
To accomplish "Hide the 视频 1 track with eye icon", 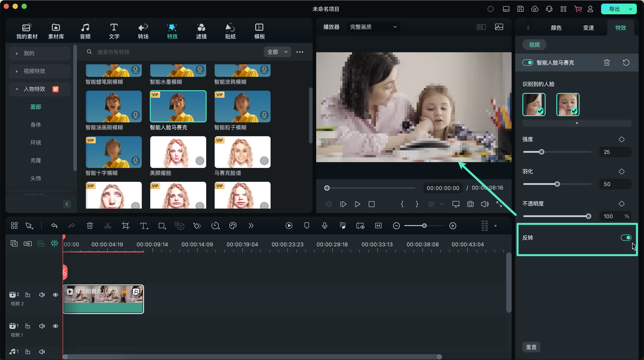I will 55,326.
